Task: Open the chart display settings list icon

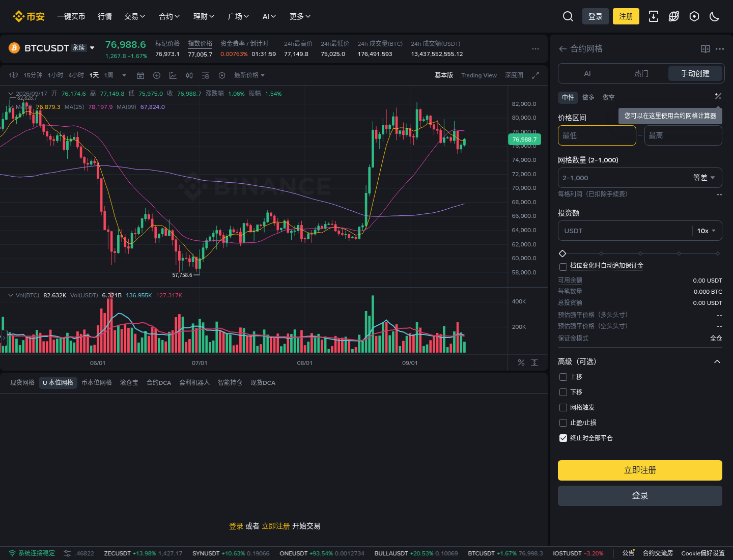Action: coord(206,75)
